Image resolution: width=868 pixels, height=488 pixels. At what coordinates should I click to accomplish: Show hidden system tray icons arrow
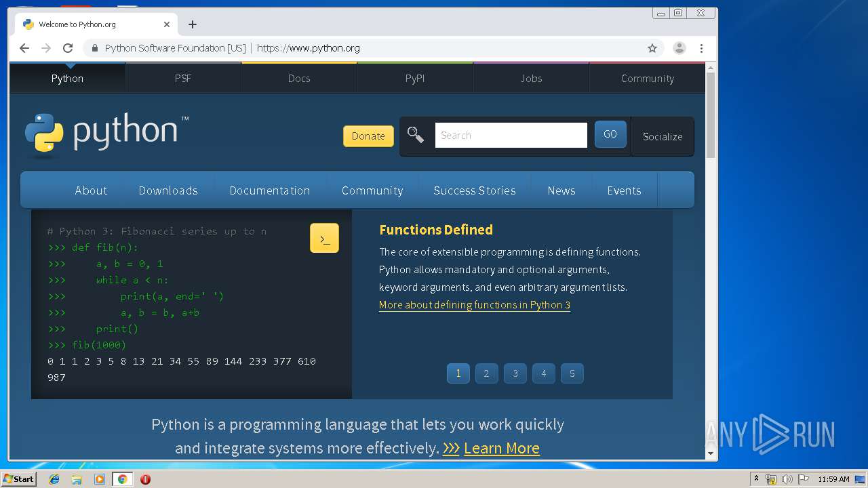[756, 479]
